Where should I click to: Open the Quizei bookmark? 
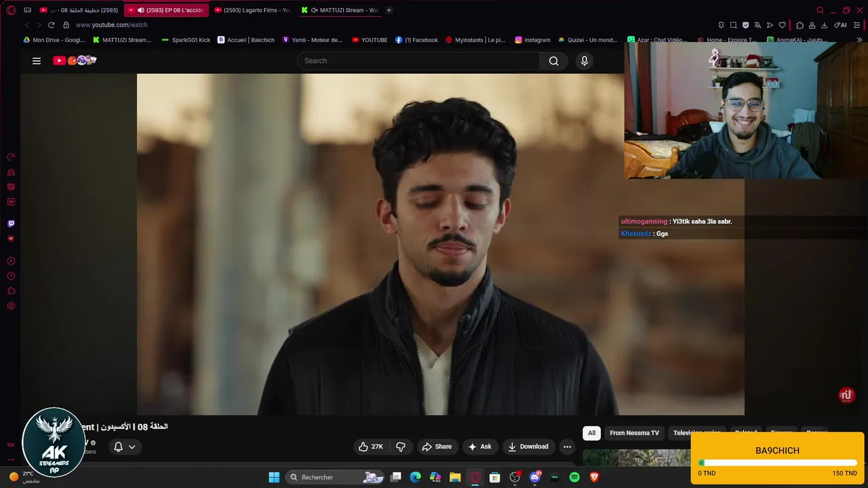click(x=588, y=40)
